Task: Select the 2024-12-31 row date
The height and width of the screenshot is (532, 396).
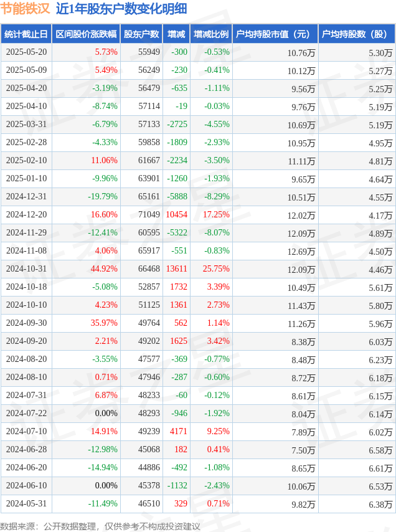Action: coord(26,196)
